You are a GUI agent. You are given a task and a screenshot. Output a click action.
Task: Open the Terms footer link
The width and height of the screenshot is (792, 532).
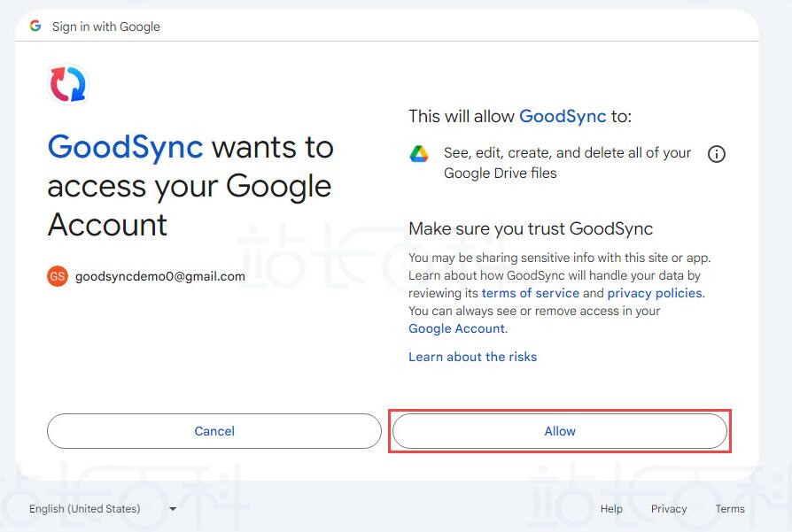click(730, 509)
